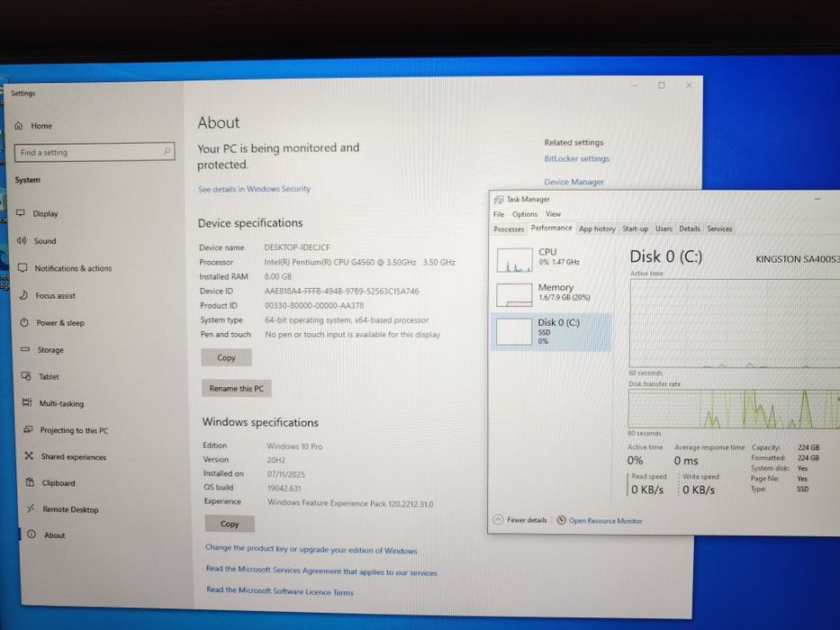Click the Edition value Windows 10 Pro
840x630 pixels.
pyautogui.click(x=294, y=446)
